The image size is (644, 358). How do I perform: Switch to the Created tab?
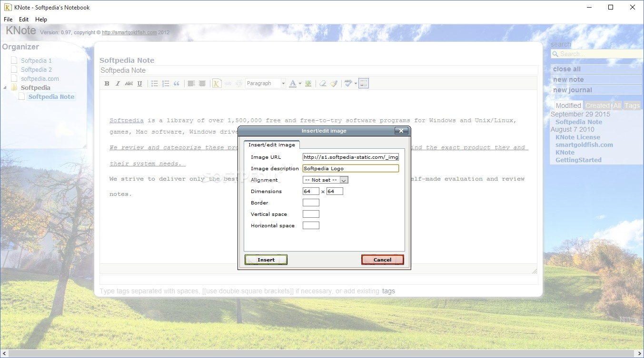tap(597, 106)
